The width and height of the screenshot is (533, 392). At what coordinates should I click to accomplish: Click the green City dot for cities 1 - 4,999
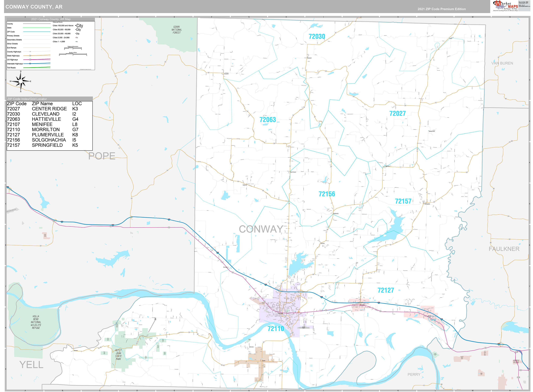click(x=76, y=41)
